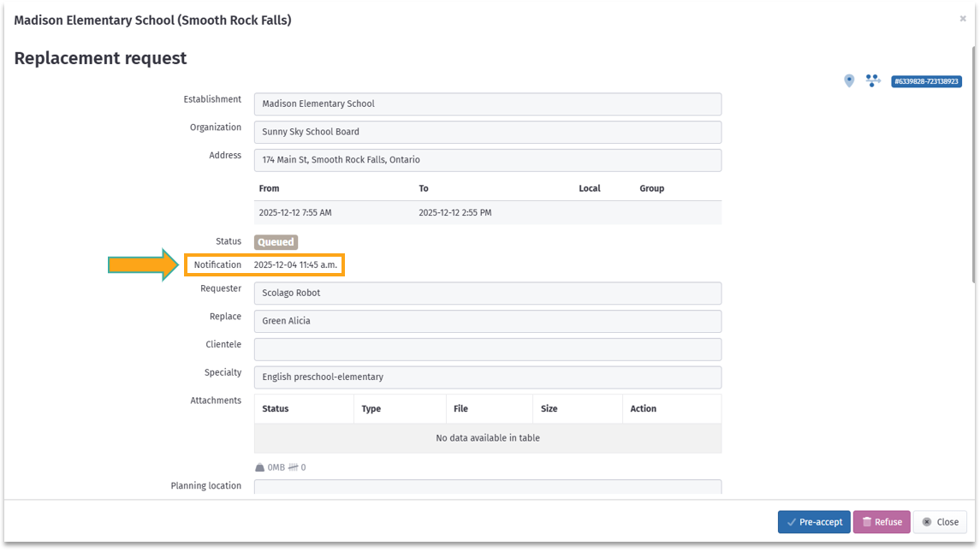The height and width of the screenshot is (552, 980).
Task: Click the Establishment field Madison Elementary School
Action: (488, 104)
